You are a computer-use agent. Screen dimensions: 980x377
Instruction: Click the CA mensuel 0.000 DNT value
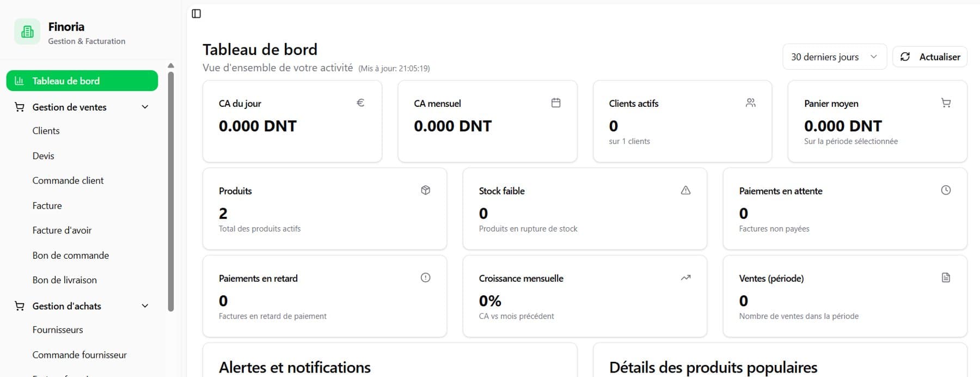453,126
